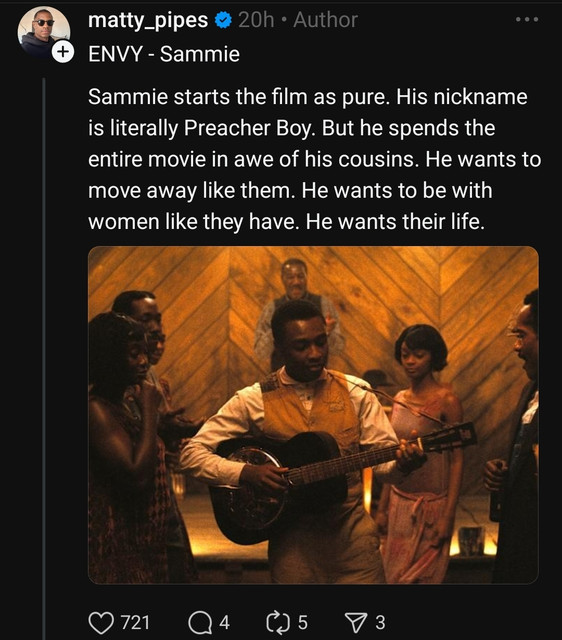Image resolution: width=562 pixels, height=640 pixels.
Task: Repost using the circular arrows icon
Action: pyautogui.click(x=278, y=623)
